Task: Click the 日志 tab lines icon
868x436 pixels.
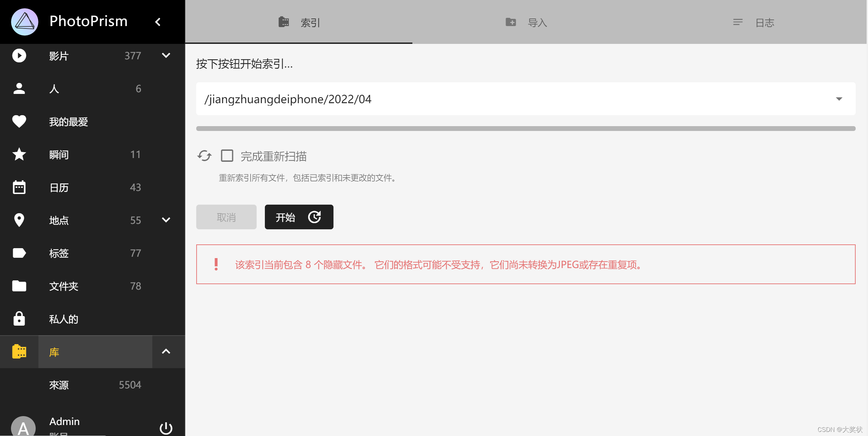Action: point(738,22)
